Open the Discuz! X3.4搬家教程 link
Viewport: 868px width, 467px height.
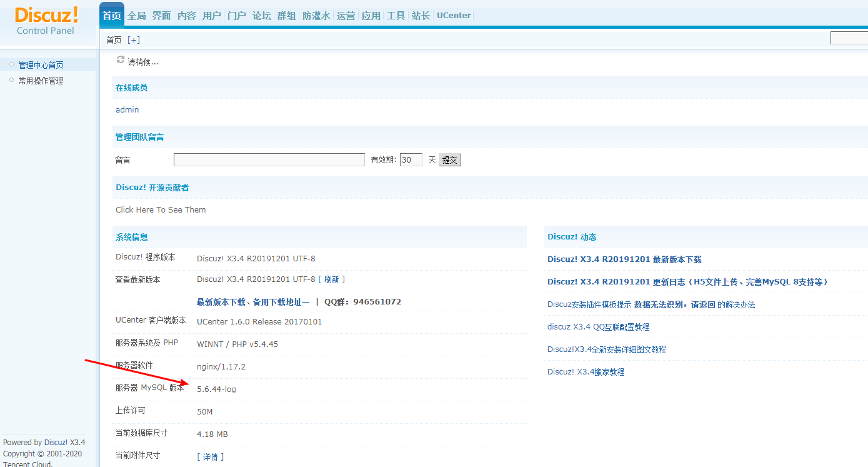[586, 372]
